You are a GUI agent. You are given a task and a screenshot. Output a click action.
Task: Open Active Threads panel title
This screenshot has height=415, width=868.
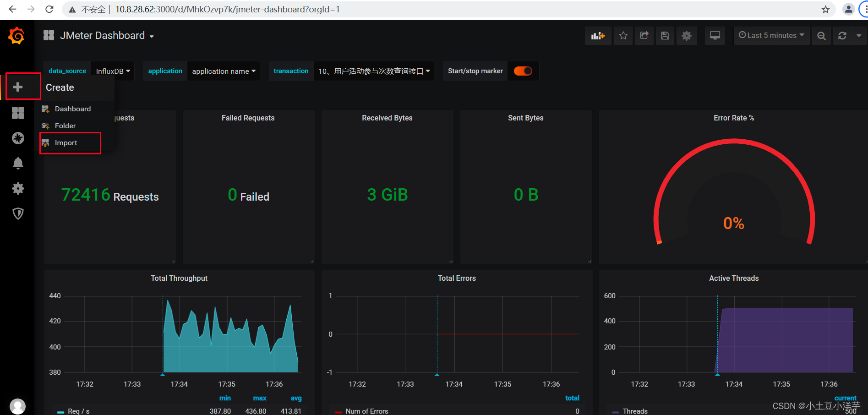tap(734, 278)
